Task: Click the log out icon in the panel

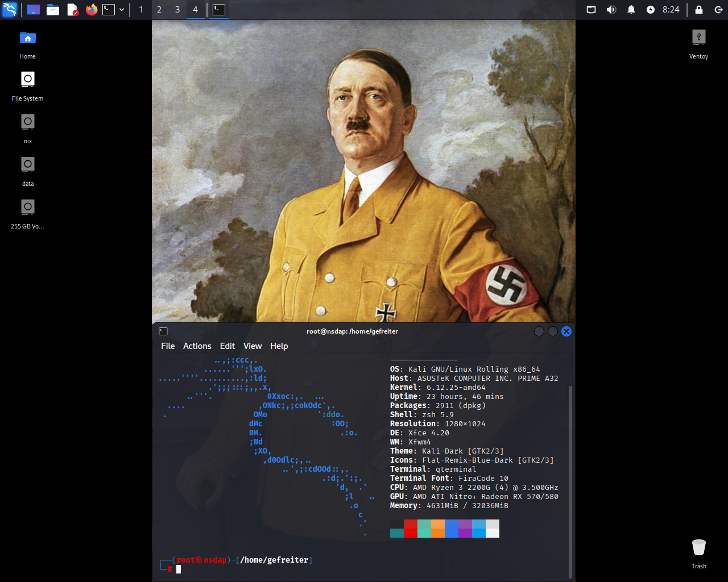Action: pyautogui.click(x=718, y=10)
